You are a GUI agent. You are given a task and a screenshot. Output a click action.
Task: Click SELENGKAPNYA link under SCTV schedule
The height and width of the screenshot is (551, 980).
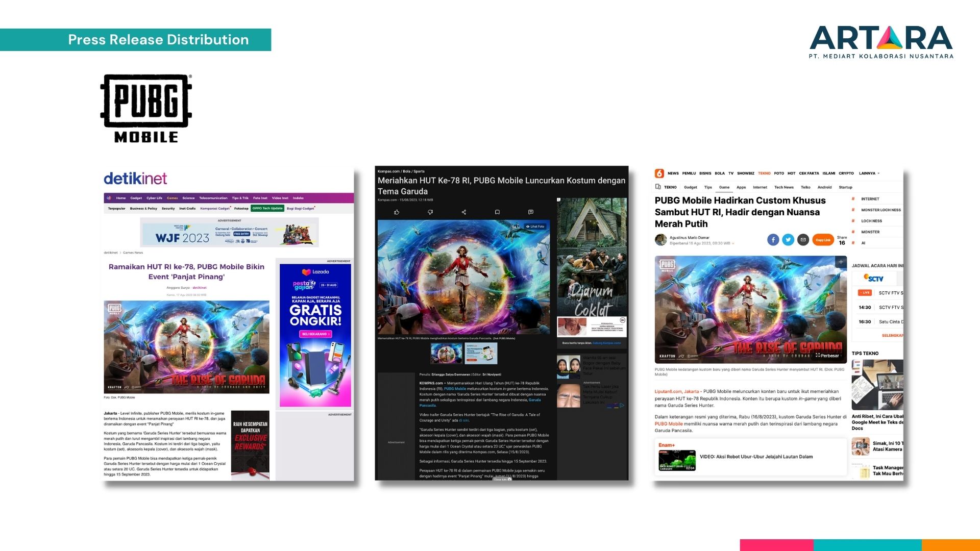coord(893,335)
